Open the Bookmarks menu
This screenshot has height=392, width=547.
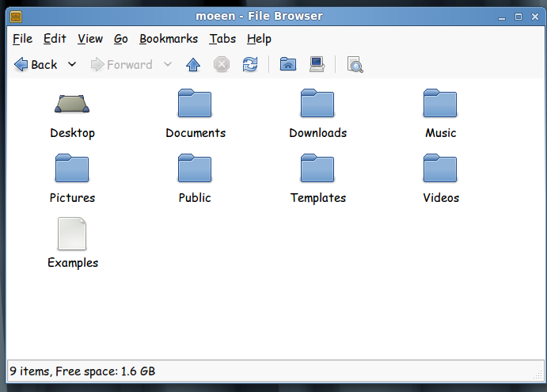[x=169, y=39]
